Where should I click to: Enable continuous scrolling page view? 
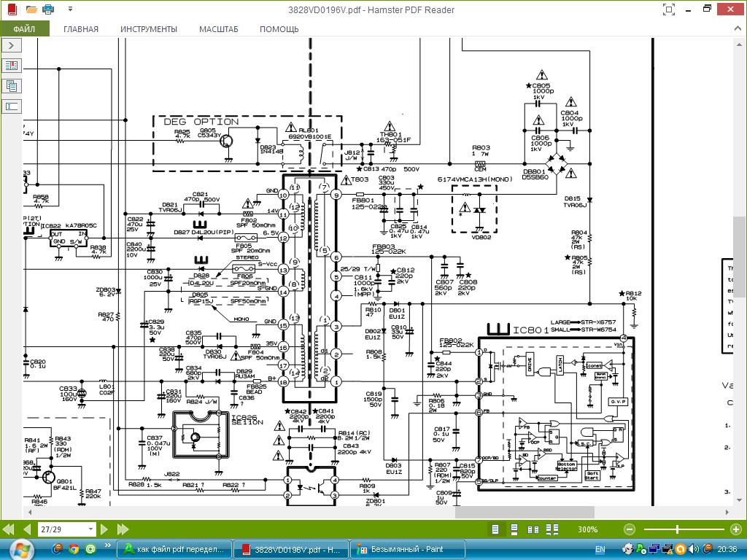(514, 529)
